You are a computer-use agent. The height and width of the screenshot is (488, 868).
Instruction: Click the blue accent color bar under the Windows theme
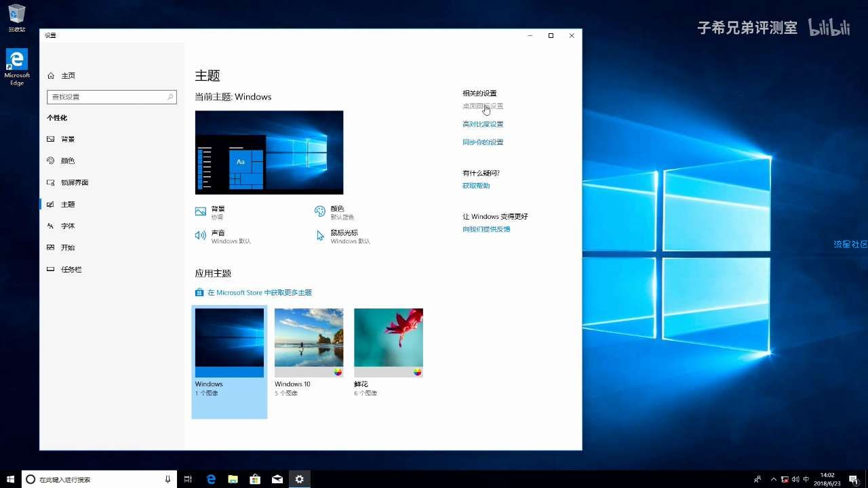pos(229,372)
